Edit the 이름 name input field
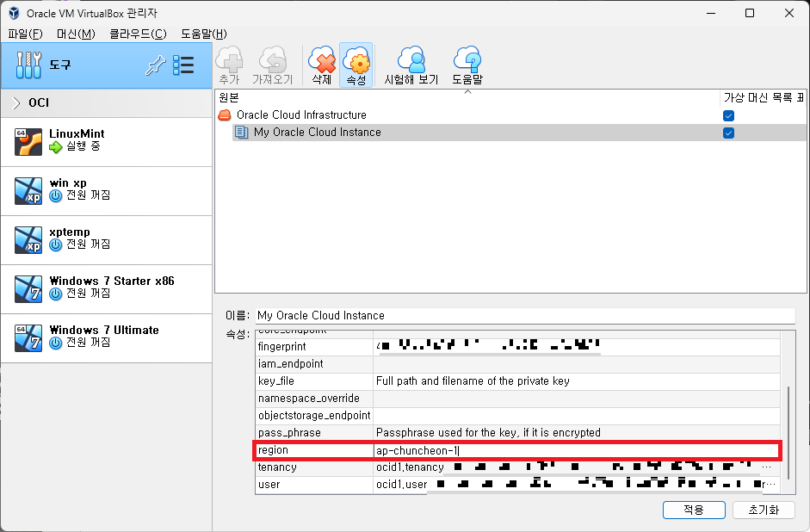810x532 pixels. (x=525, y=316)
